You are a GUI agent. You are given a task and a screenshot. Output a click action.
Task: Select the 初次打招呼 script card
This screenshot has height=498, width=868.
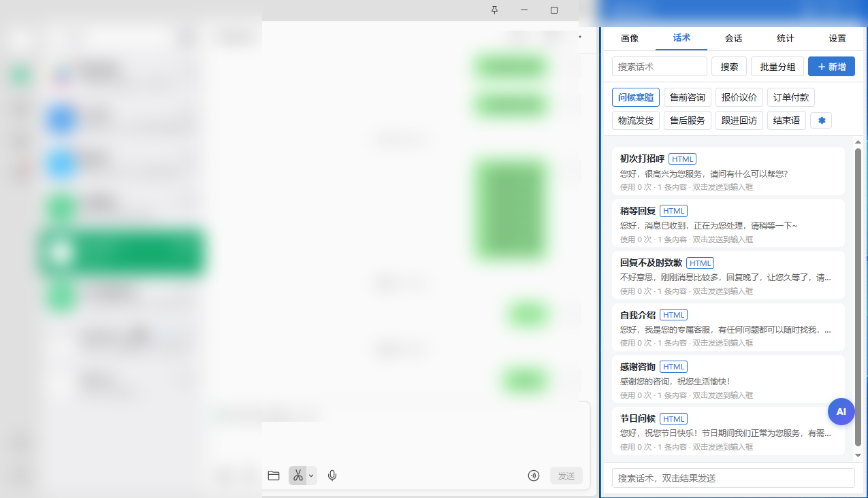click(728, 171)
